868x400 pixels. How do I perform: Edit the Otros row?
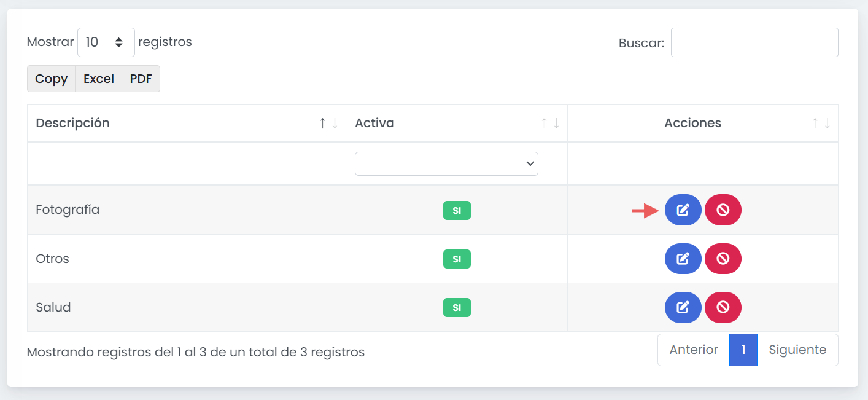[x=683, y=259]
